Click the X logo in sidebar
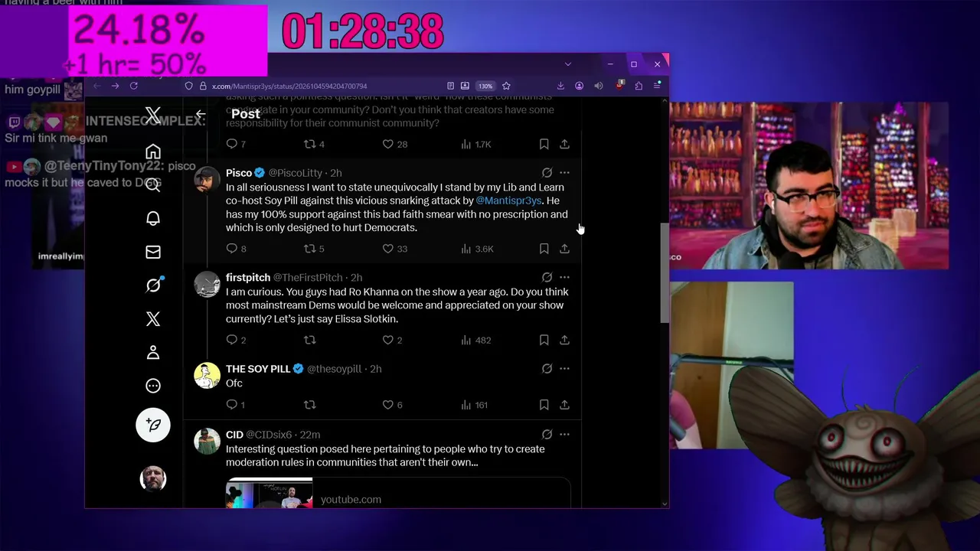 coord(153,116)
